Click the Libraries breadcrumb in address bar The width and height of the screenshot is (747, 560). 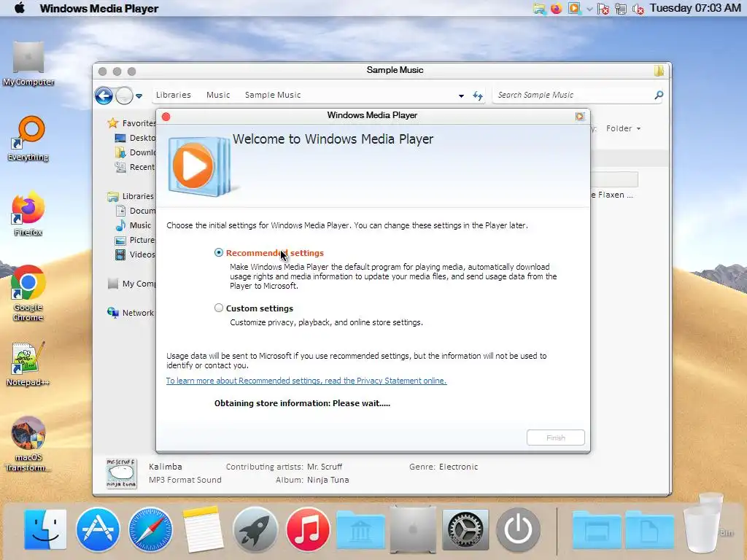click(174, 95)
